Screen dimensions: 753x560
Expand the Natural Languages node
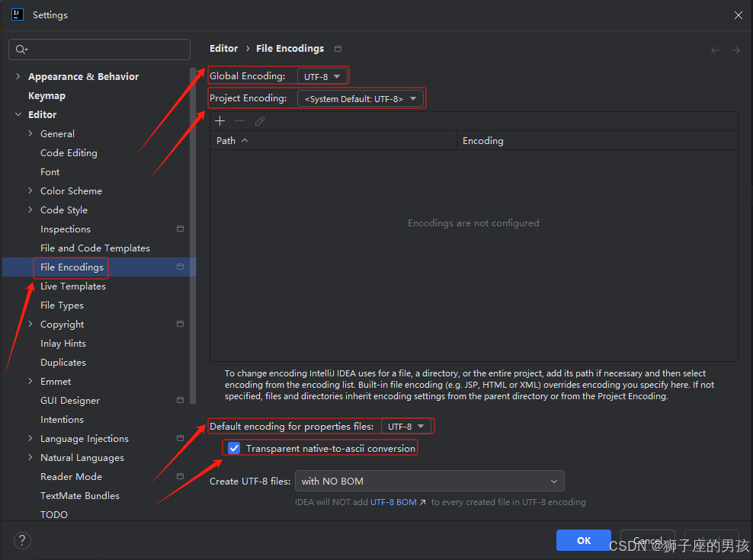pos(30,457)
